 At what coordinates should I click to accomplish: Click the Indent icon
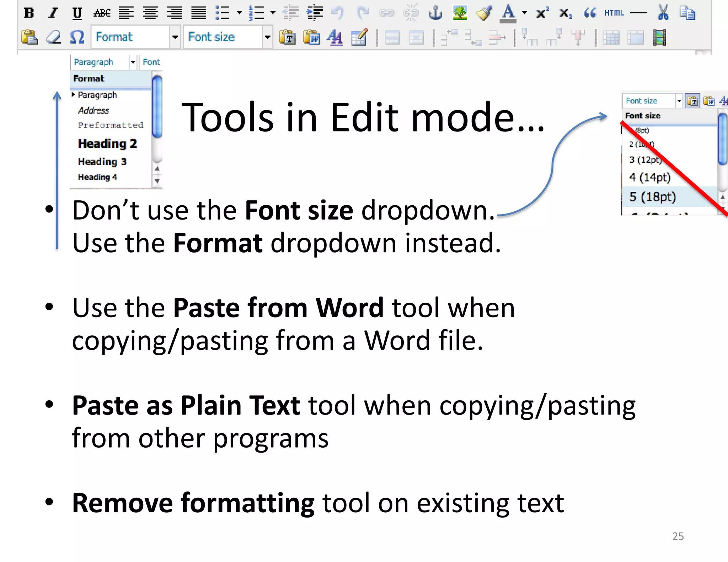coord(315,13)
